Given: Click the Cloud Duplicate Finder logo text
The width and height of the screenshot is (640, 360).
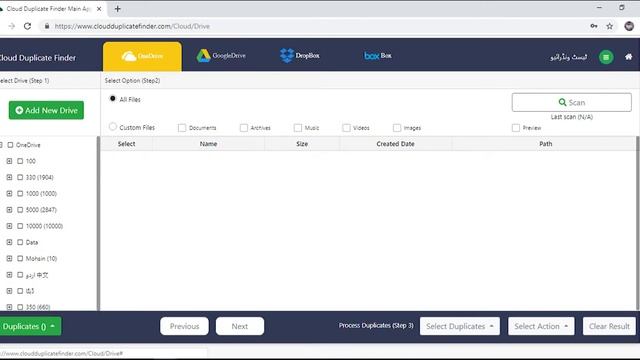Looking at the screenshot, I should (x=38, y=58).
